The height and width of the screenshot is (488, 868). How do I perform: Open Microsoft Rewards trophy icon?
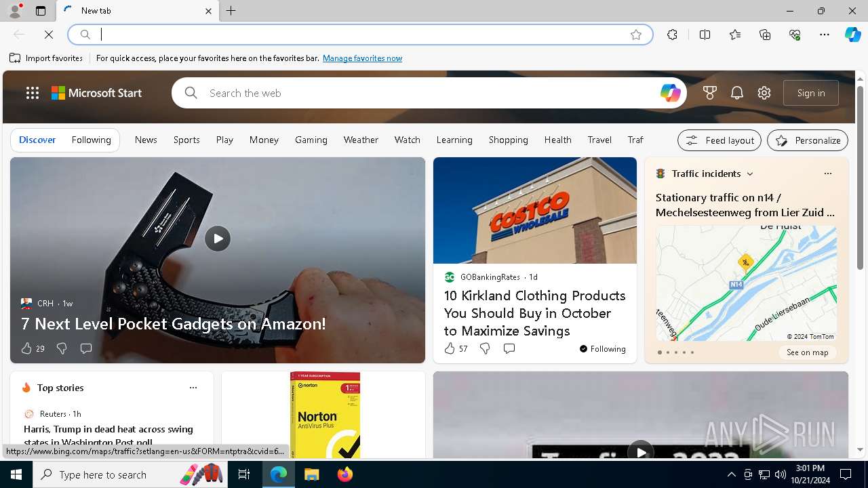click(710, 93)
